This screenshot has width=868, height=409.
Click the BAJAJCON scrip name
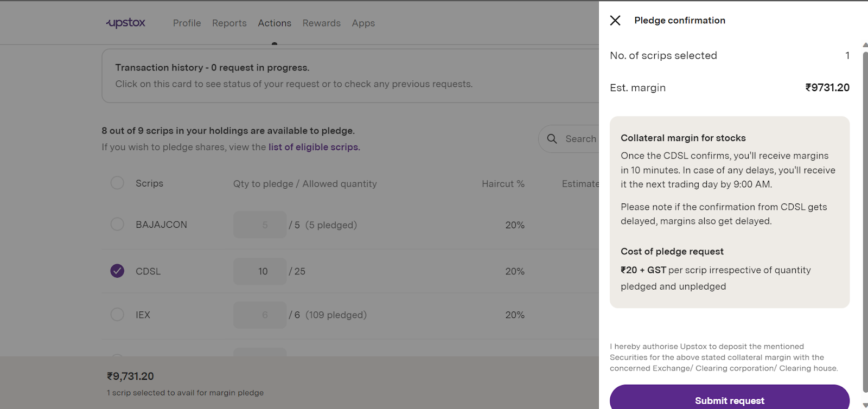[x=161, y=225]
